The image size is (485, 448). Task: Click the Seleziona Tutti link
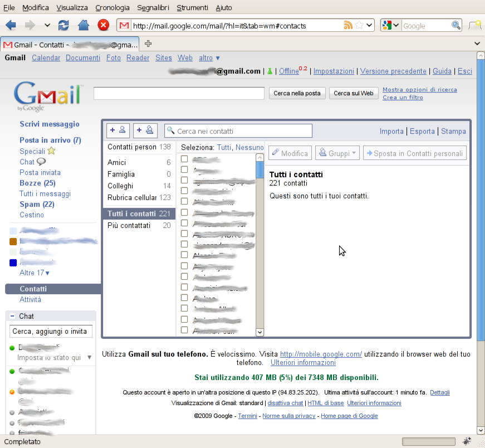tap(224, 147)
